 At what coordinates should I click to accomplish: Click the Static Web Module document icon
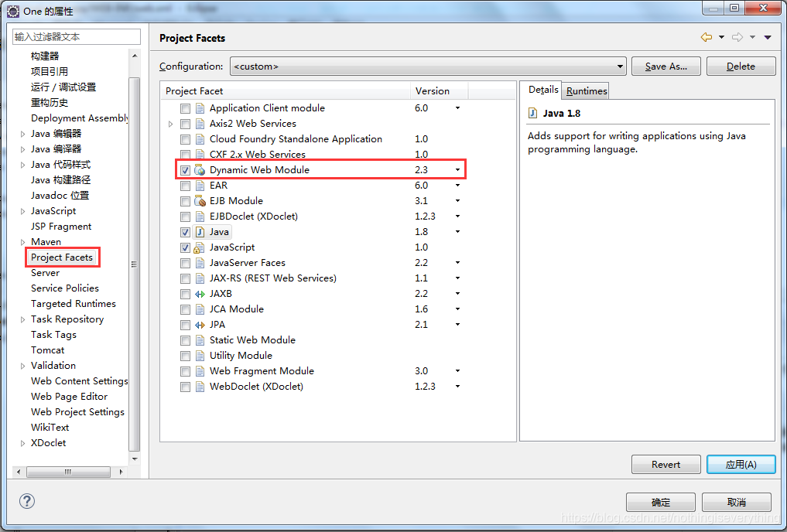pyautogui.click(x=200, y=340)
